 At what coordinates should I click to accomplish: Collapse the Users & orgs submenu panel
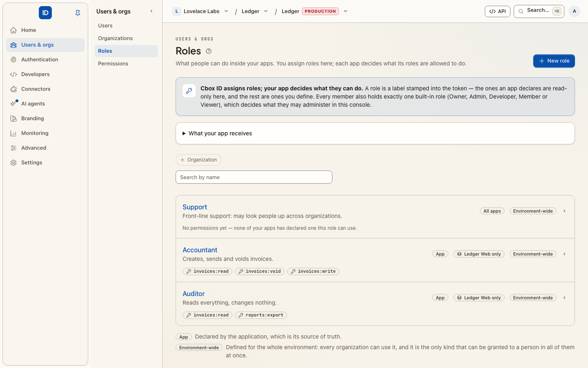(151, 11)
